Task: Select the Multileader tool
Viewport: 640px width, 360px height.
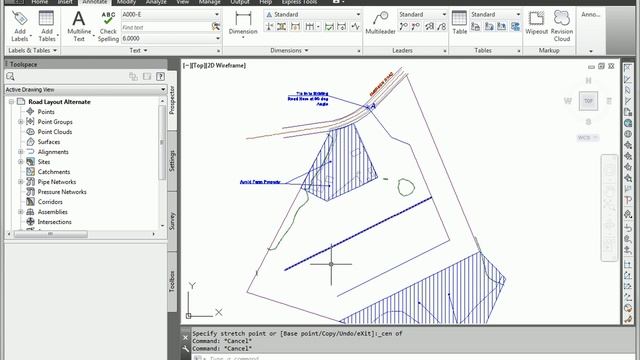Action: (380, 23)
